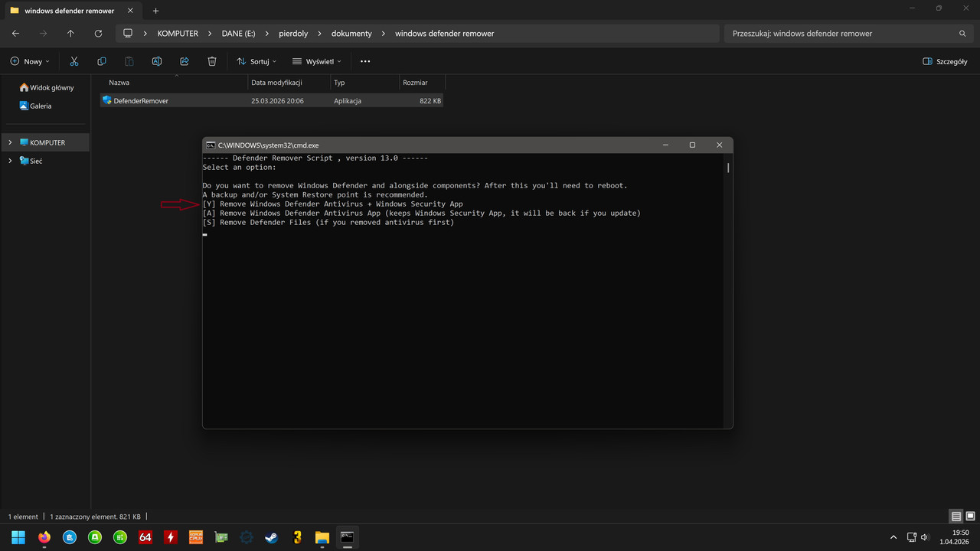Viewport: 980px width, 551px height.
Task: Switch to large thumbnails view icon in status bar
Action: [970, 517]
